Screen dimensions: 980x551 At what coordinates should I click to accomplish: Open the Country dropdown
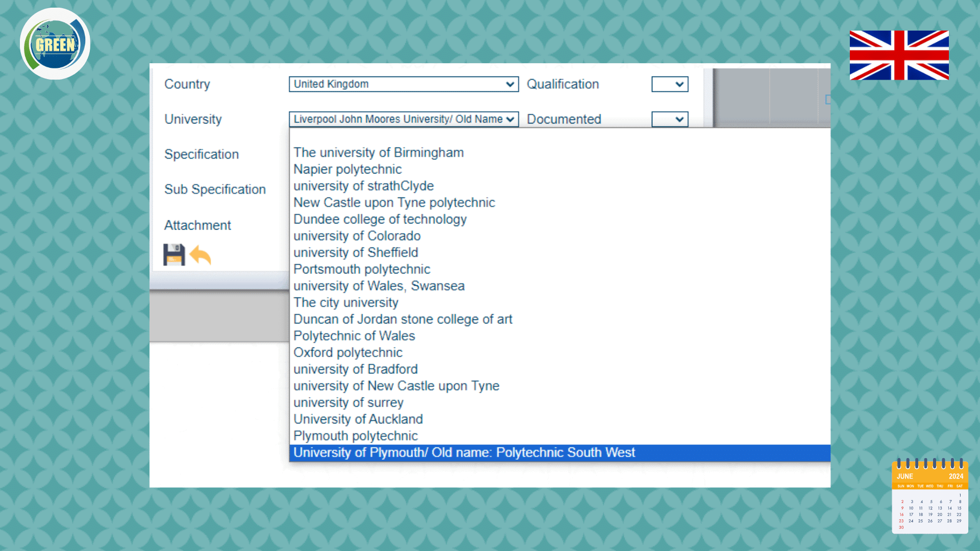pos(403,84)
